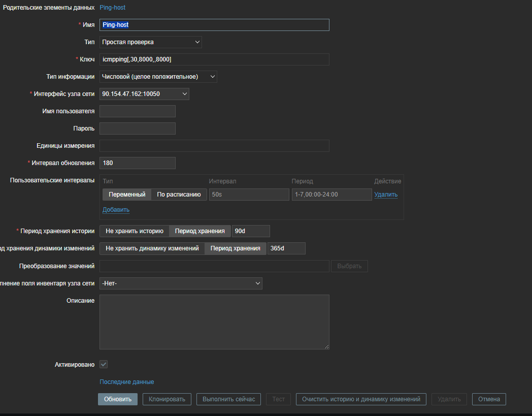Expand the Тип информации dropdown
The height and width of the screenshot is (416, 532).
point(158,77)
